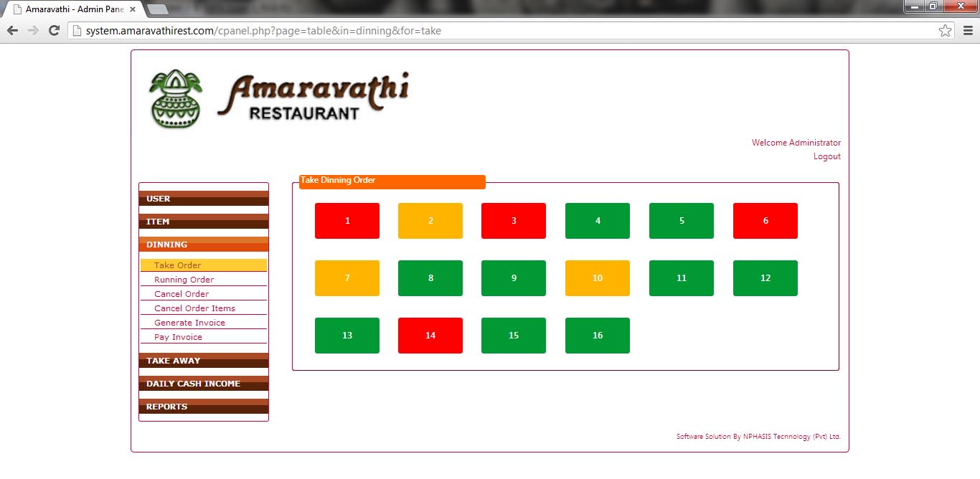
Task: Select red table 14
Action: point(430,336)
